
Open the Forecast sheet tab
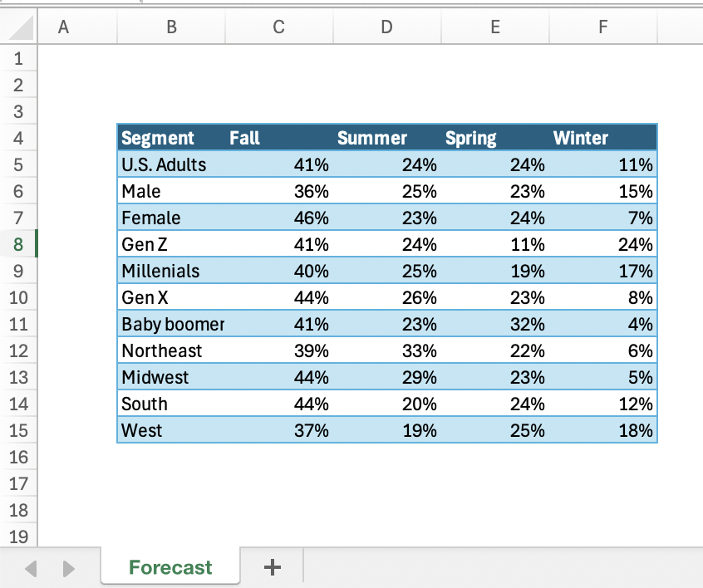[170, 567]
